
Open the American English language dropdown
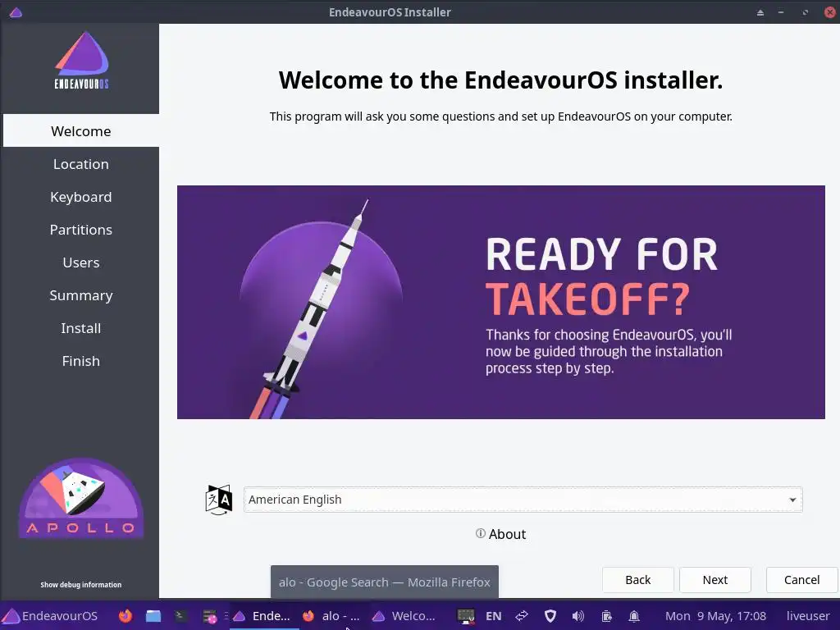[x=523, y=500]
